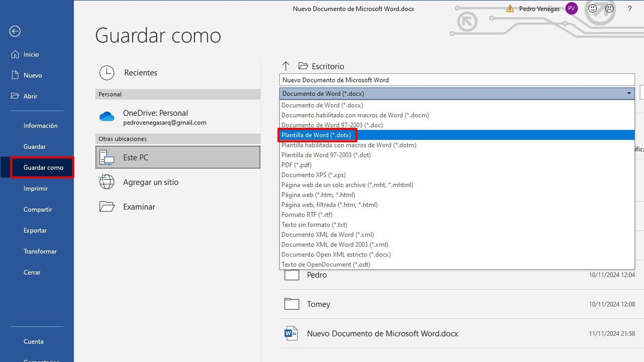Select Texto sin formato (*.txt)

click(457, 225)
